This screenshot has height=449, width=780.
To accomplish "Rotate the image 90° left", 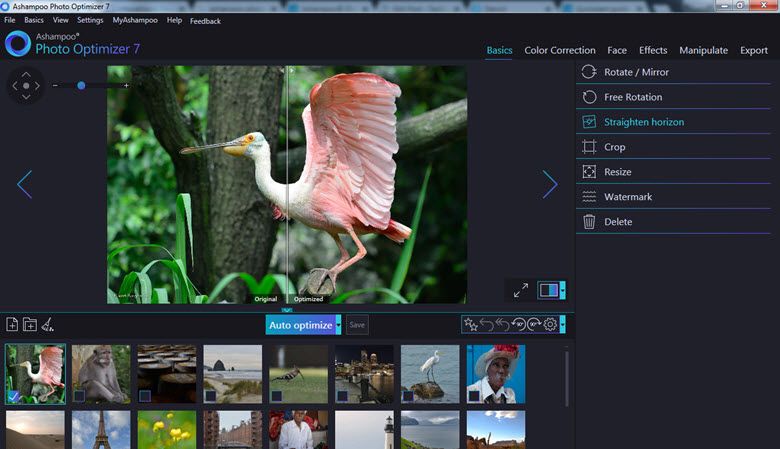I will 518,325.
